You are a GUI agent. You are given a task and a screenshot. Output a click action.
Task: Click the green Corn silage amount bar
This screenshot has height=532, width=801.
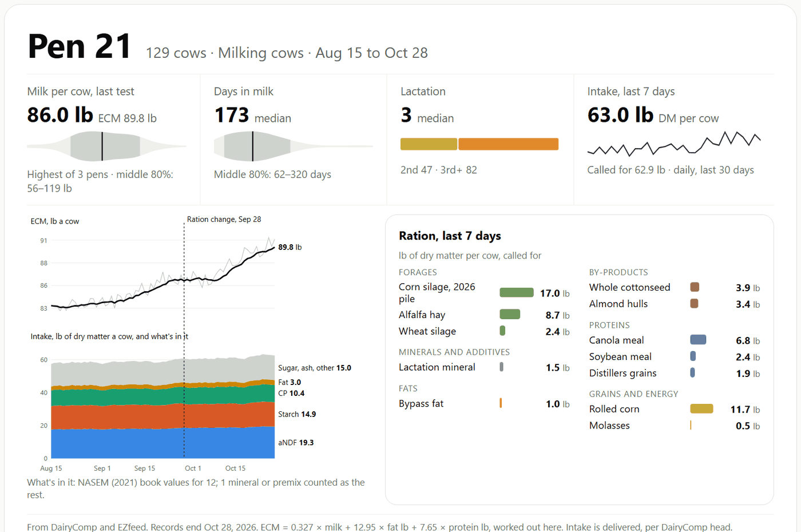(x=516, y=293)
